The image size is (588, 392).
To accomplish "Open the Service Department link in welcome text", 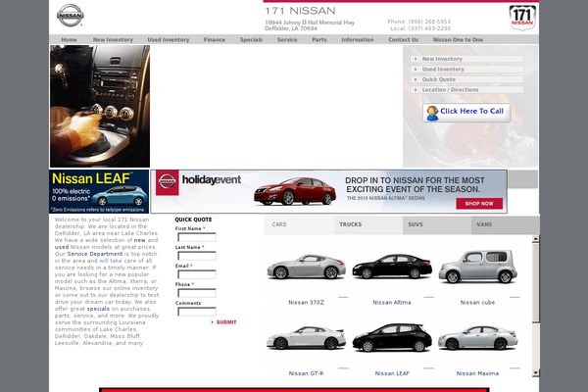I will point(95,254).
